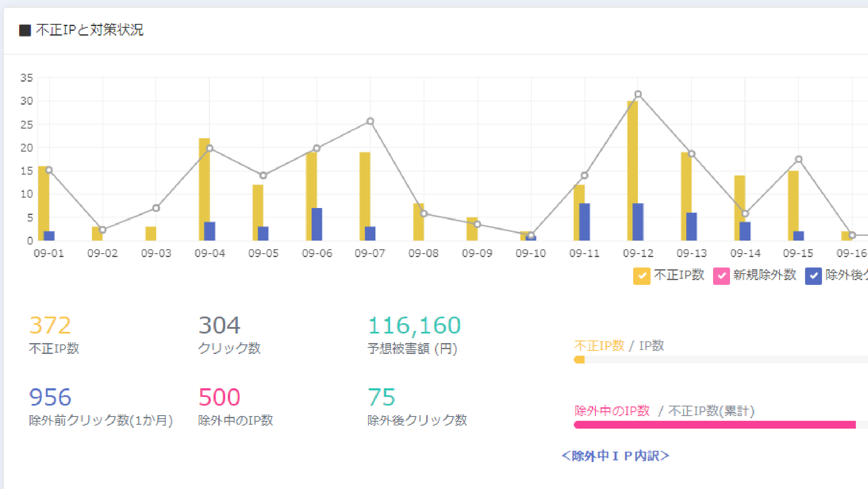Click the line point at 09-07
This screenshot has width=868, height=489.
click(370, 121)
